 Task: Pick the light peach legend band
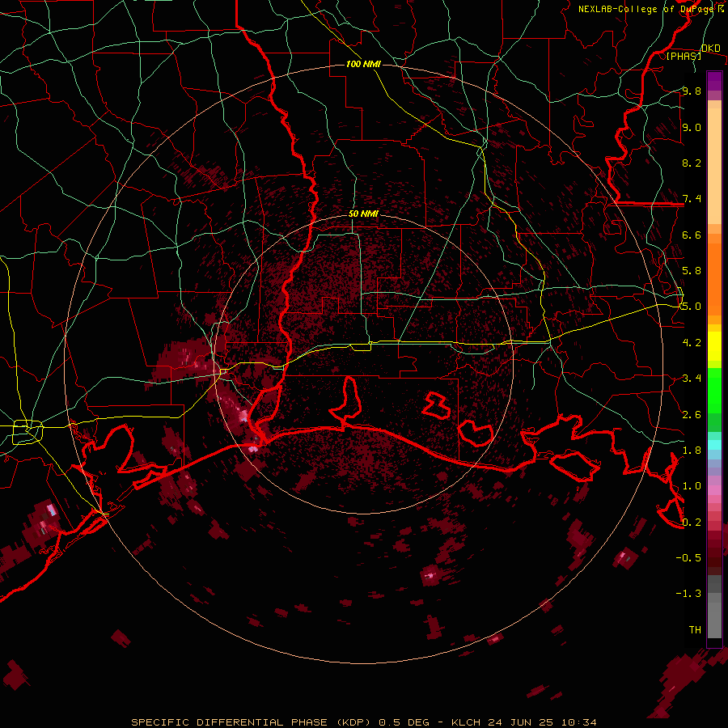tap(714, 167)
